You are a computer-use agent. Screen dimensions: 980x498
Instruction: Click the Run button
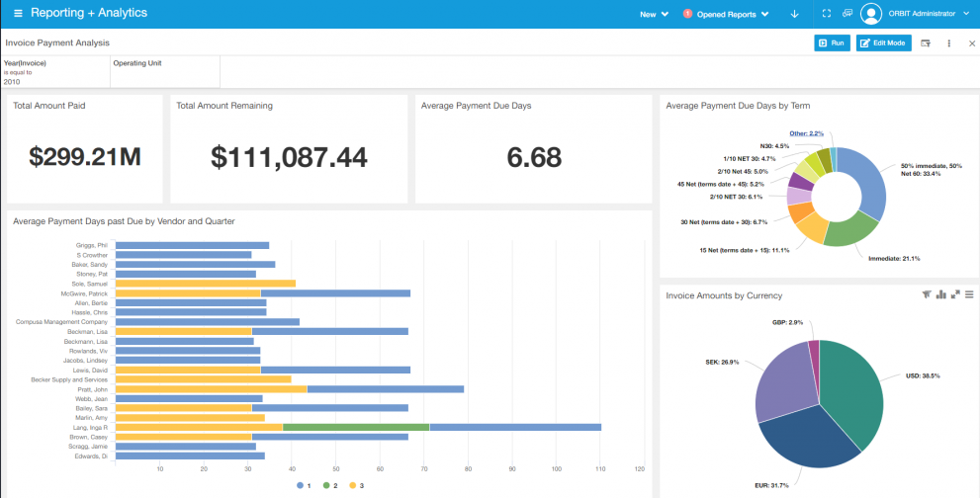pyautogui.click(x=832, y=43)
